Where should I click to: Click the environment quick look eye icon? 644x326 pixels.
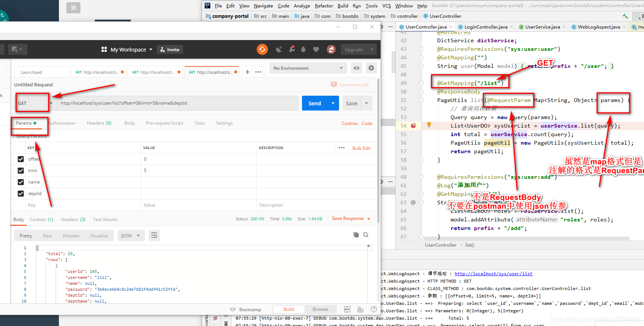(356, 68)
